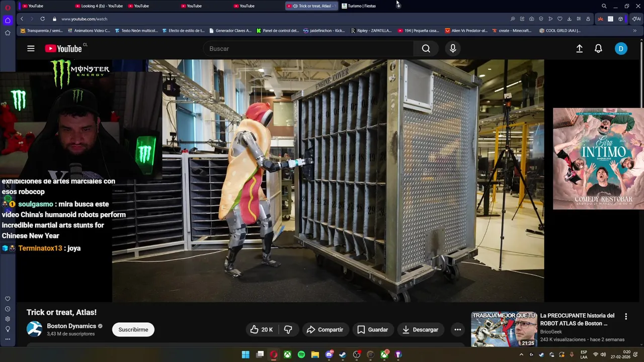This screenshot has width=644, height=362.
Task: Dislike the Trick or treat video
Action: tap(288, 330)
